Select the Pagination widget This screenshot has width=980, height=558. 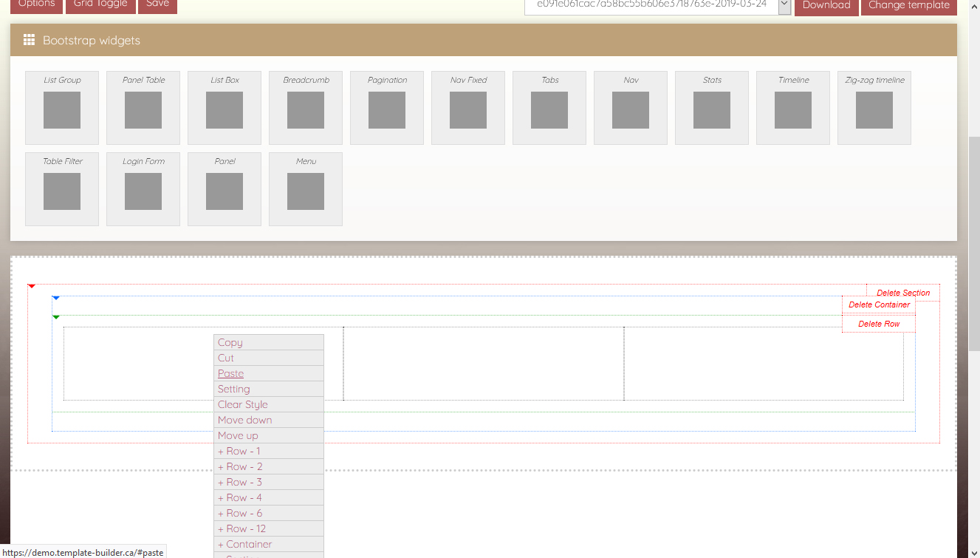(387, 109)
